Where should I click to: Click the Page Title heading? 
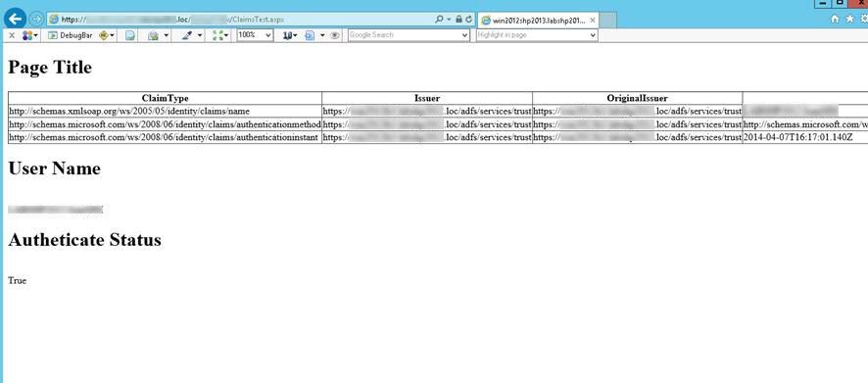(x=50, y=68)
